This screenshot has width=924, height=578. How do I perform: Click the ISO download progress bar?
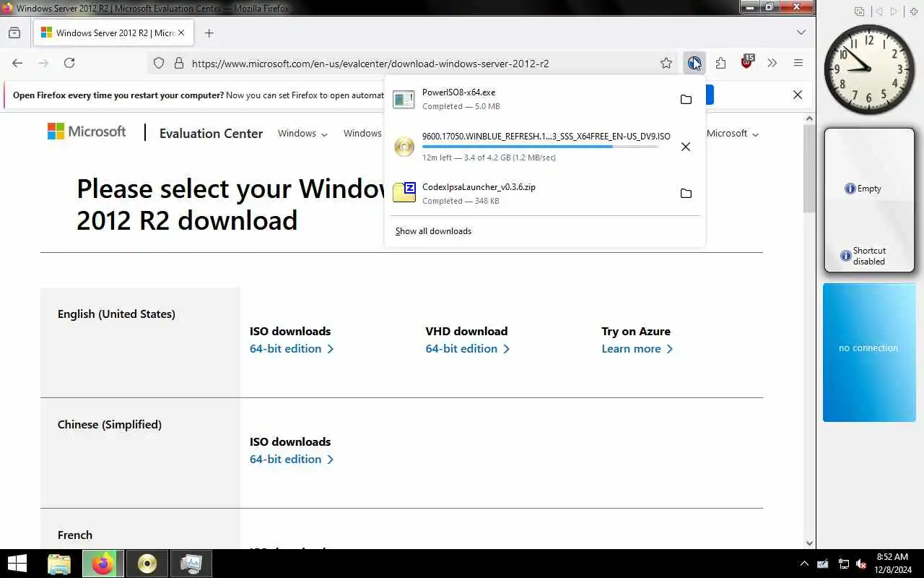coord(541,147)
